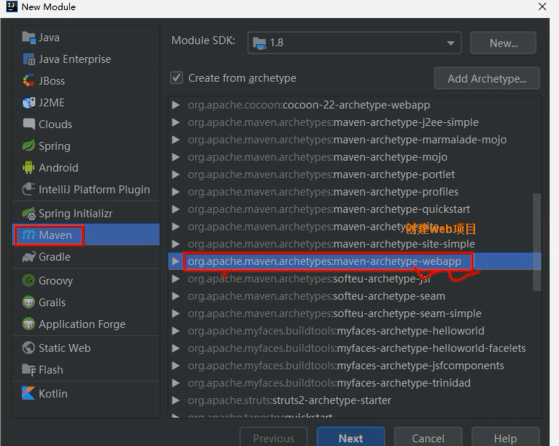Expand the maven-archetype-mojo arrow
559x446 pixels.
pyautogui.click(x=175, y=157)
